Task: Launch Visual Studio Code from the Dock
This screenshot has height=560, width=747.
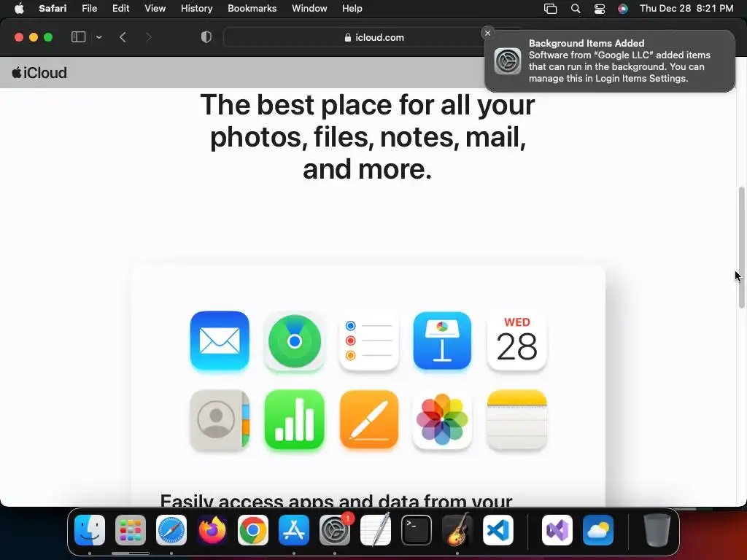Action: [498, 530]
